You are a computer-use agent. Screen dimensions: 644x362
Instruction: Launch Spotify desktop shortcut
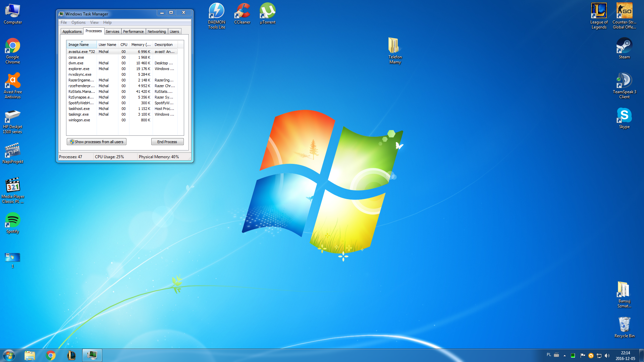[13, 223]
